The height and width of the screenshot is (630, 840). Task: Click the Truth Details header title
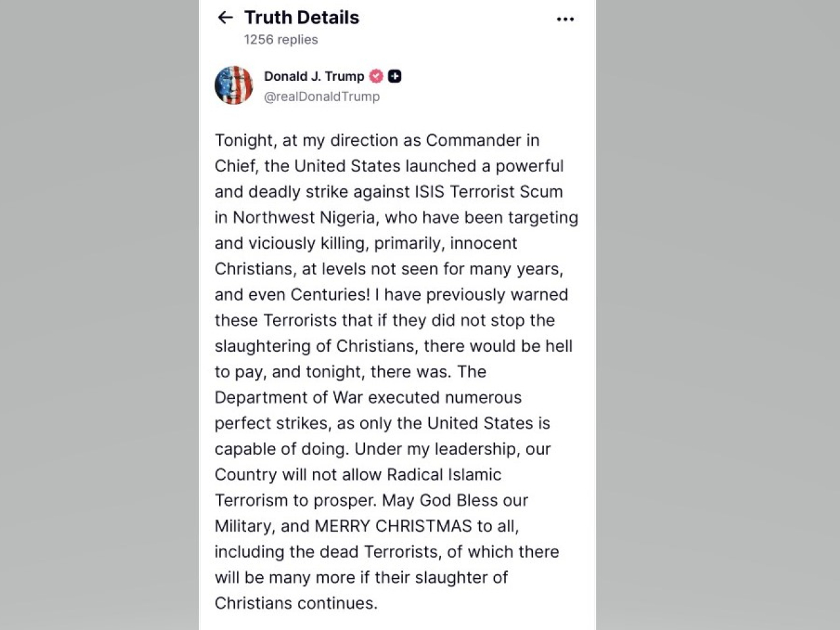coord(302,18)
